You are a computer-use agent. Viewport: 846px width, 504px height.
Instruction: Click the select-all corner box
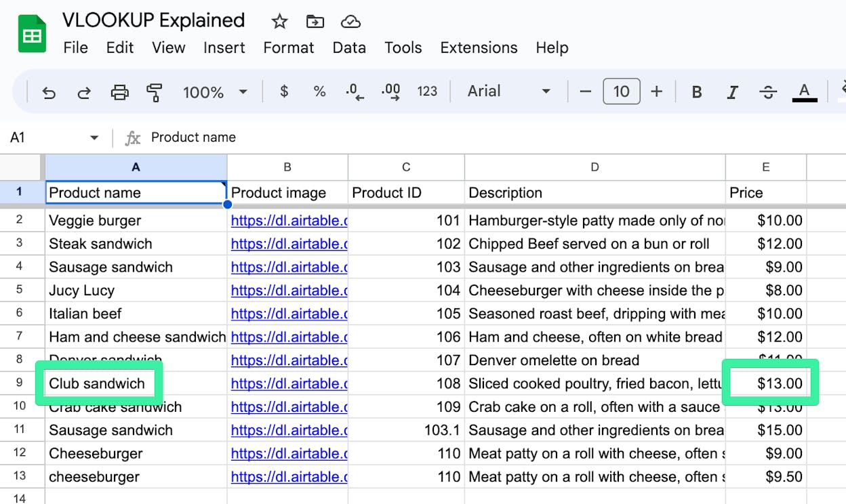(x=22, y=167)
